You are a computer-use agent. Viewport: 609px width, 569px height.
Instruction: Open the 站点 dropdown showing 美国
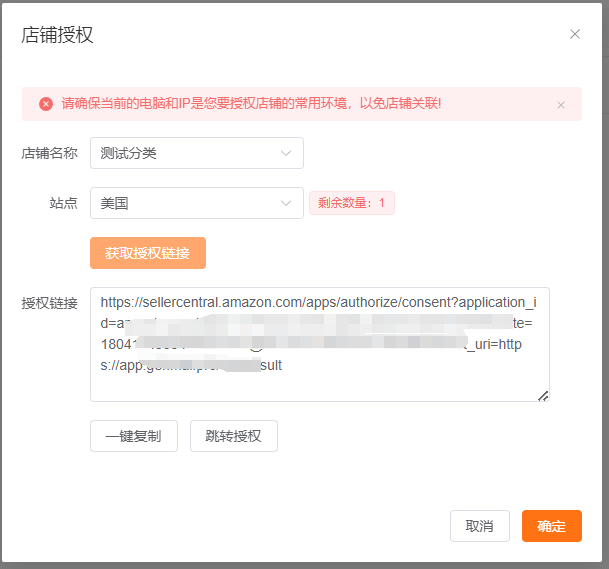[x=185, y=203]
